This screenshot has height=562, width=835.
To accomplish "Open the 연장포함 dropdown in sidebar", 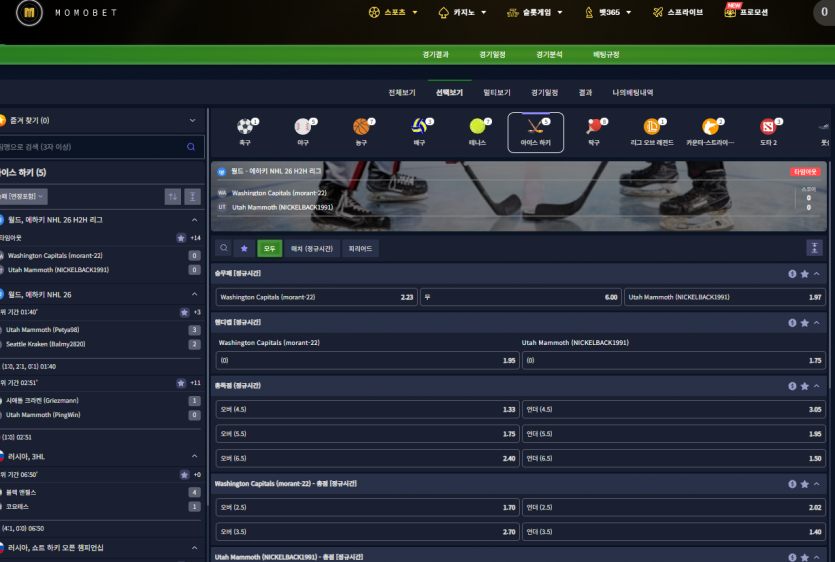I will (x=23, y=197).
